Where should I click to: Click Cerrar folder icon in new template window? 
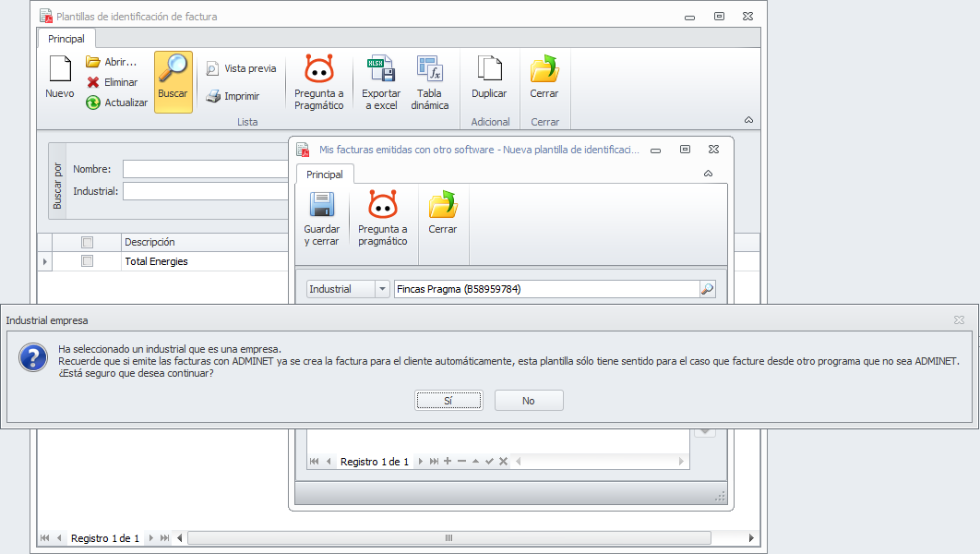point(443,204)
